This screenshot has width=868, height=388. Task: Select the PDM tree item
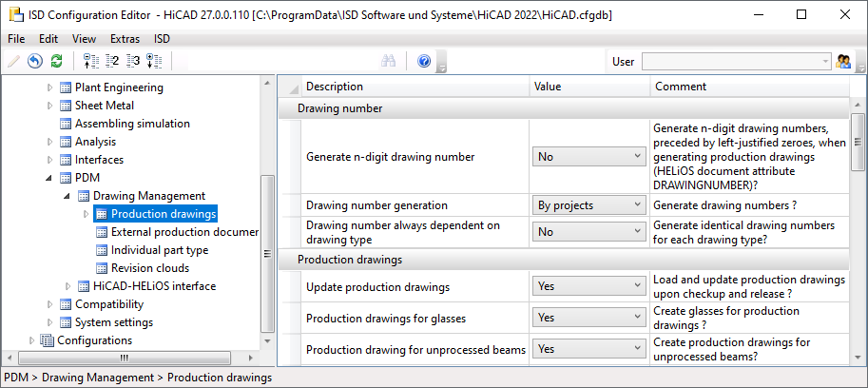tap(87, 178)
